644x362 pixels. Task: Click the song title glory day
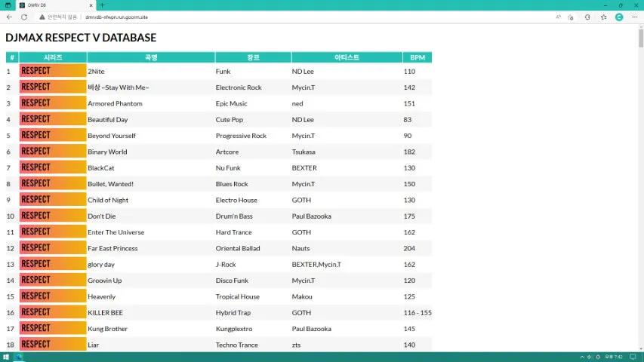101,265
